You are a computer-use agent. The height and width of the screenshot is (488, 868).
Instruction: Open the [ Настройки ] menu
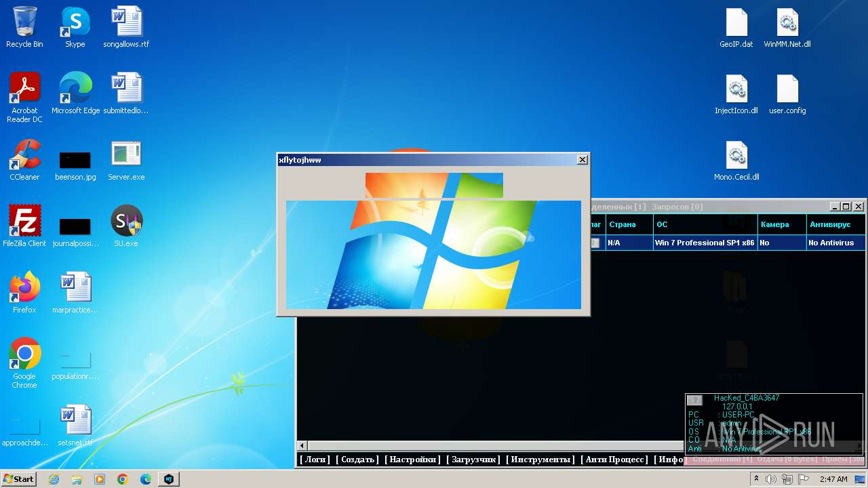point(413,460)
